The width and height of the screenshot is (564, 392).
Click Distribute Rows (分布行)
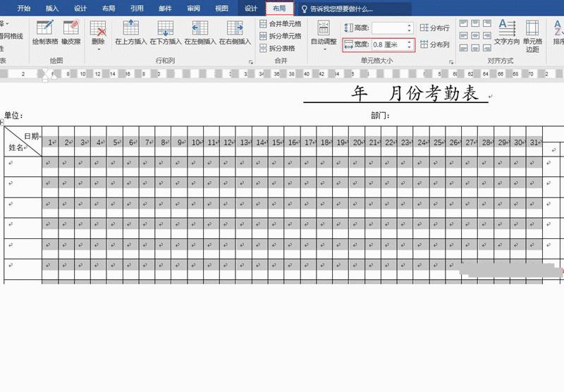[434, 27]
